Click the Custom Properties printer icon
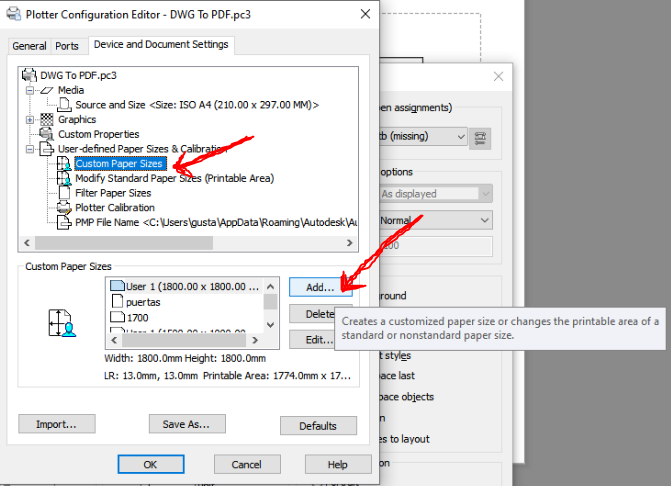Viewport: 671px width, 486px height. [x=46, y=134]
